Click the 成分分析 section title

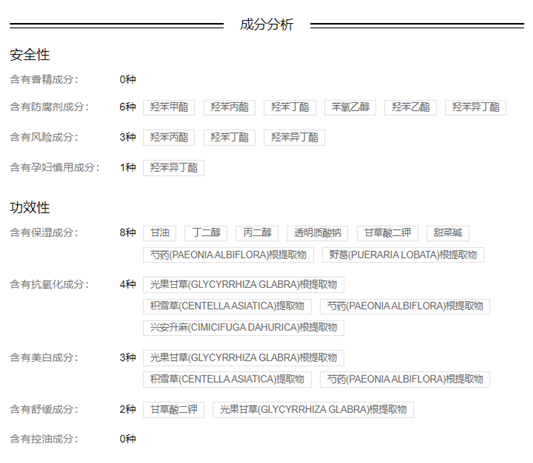click(x=266, y=25)
